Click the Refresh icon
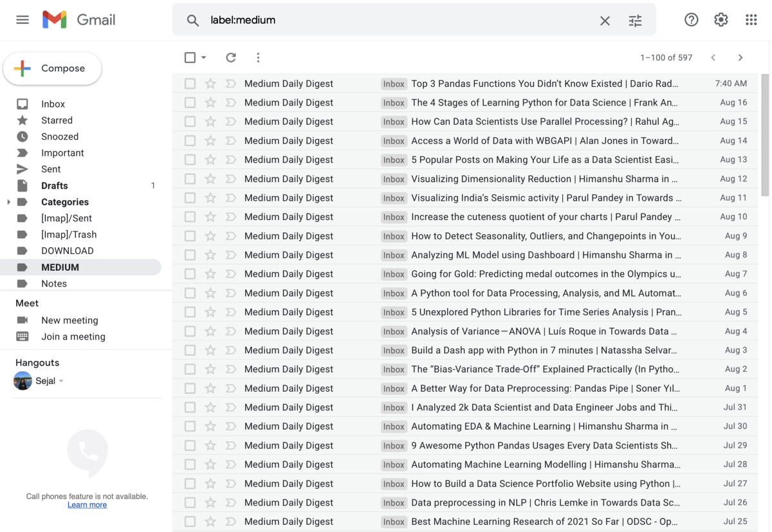This screenshot has width=772, height=532. 231,57
